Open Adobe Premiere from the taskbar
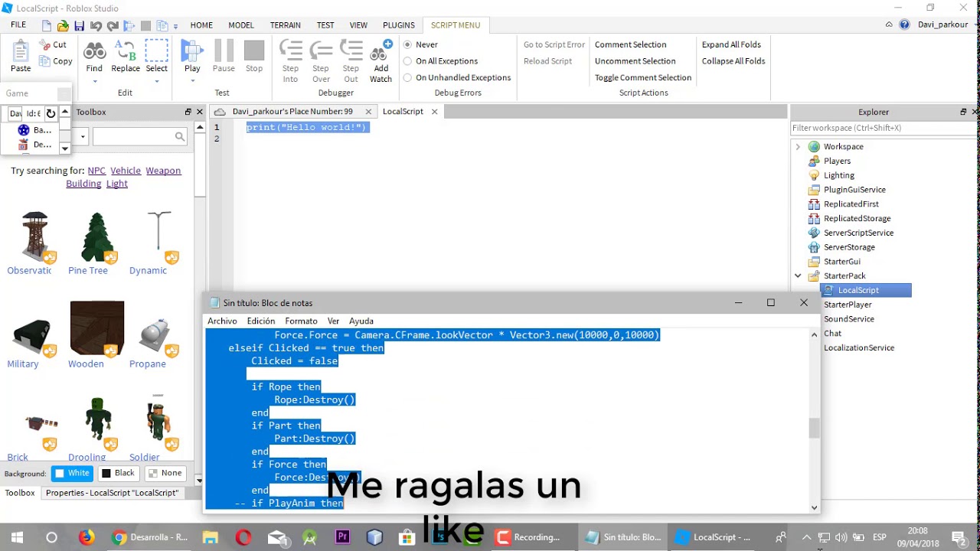 point(342,537)
